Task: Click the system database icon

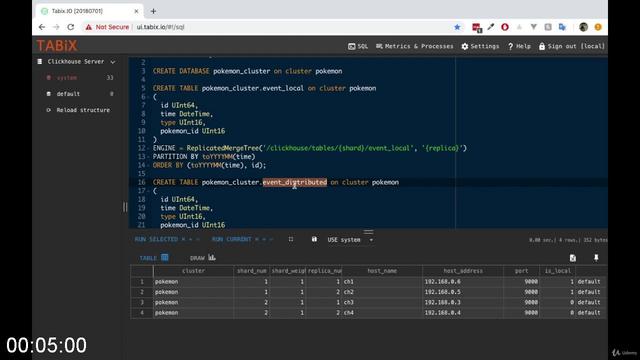Action: (x=49, y=78)
